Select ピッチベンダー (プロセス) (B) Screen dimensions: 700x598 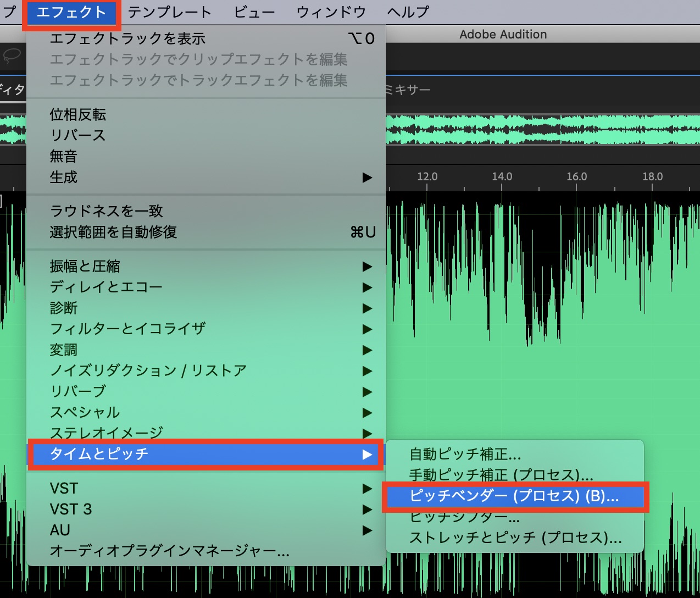point(515,496)
